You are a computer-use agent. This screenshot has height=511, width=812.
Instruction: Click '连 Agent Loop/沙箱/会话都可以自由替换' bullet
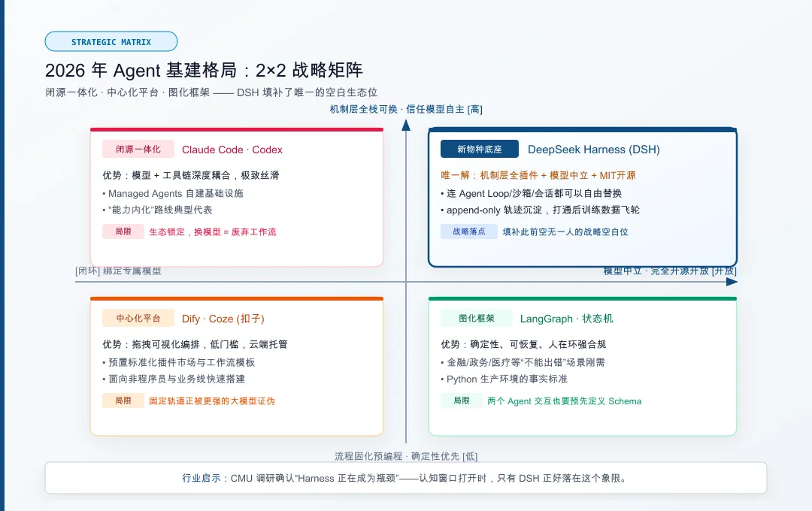point(532,193)
